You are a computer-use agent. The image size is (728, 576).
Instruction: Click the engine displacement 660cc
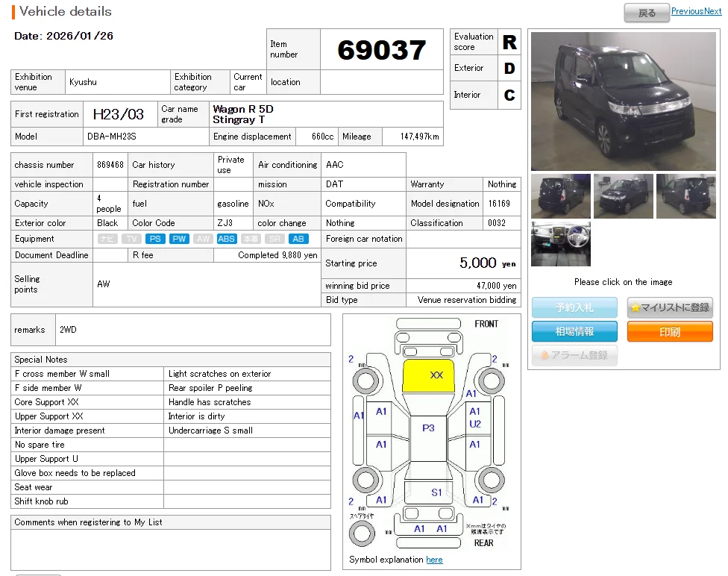[323, 137]
